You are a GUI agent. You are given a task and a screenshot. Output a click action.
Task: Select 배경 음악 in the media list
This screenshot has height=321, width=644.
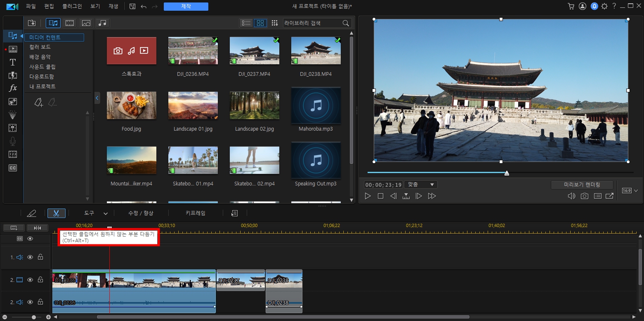(40, 57)
